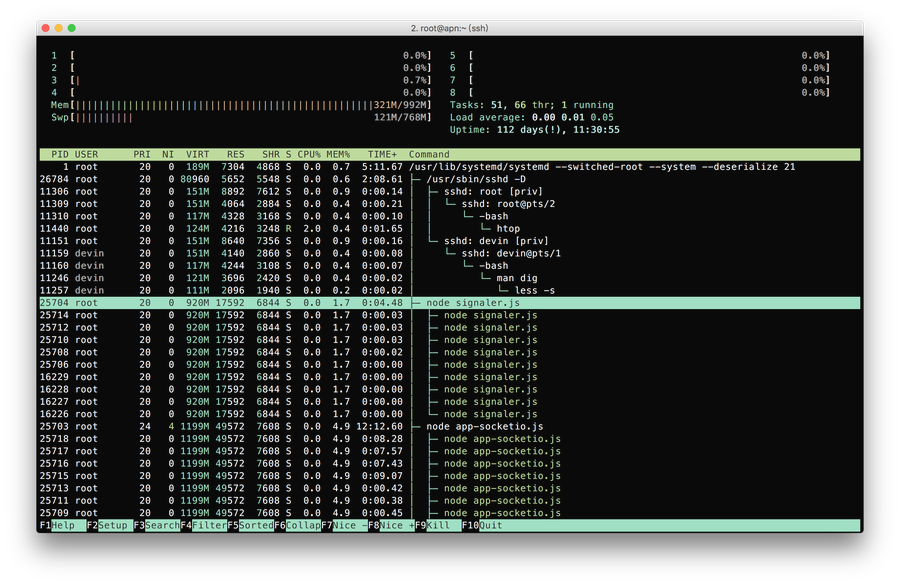This screenshot has width=900, height=585.
Task: Sort by the NI column header
Action: [x=168, y=154]
